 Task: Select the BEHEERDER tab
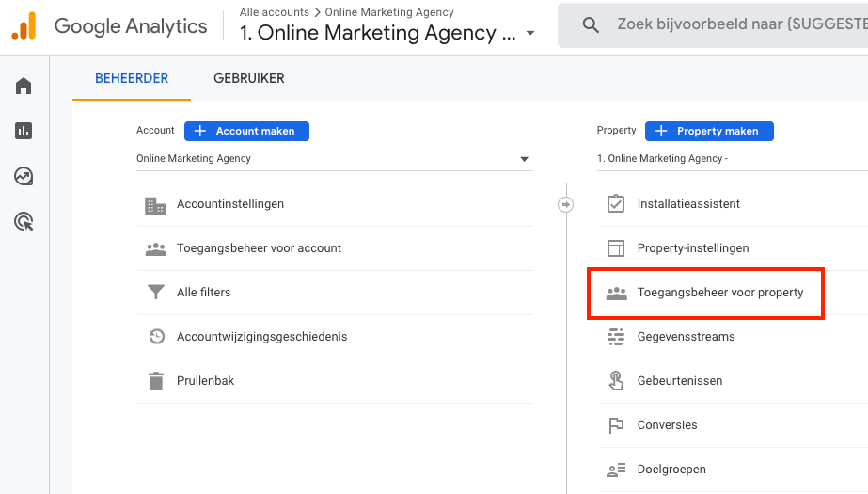coord(132,78)
